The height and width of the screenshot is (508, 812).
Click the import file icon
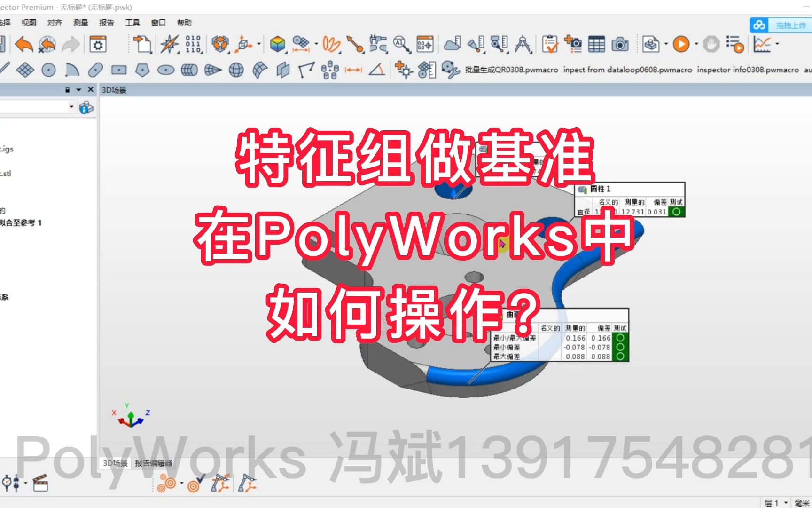(x=142, y=45)
